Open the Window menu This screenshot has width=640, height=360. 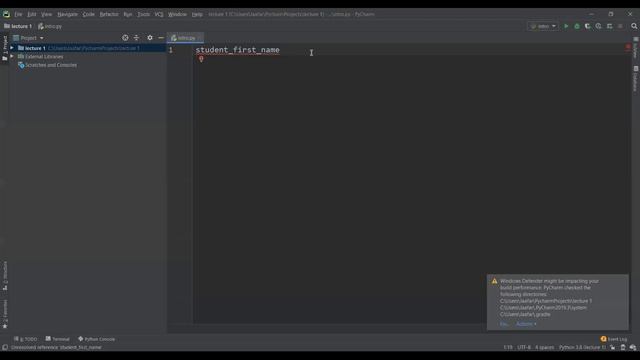(177, 14)
